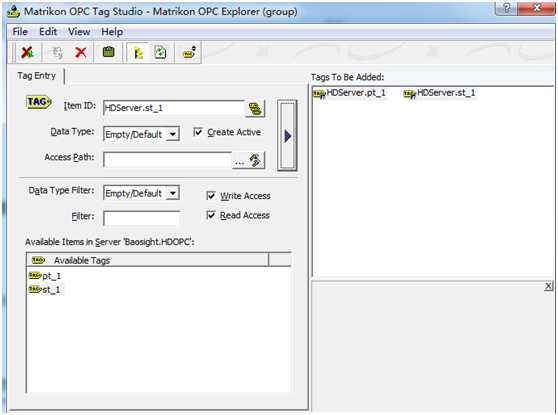Image resolution: width=558 pixels, height=415 pixels.
Task: Click the title bar help question button
Action: (x=506, y=8)
